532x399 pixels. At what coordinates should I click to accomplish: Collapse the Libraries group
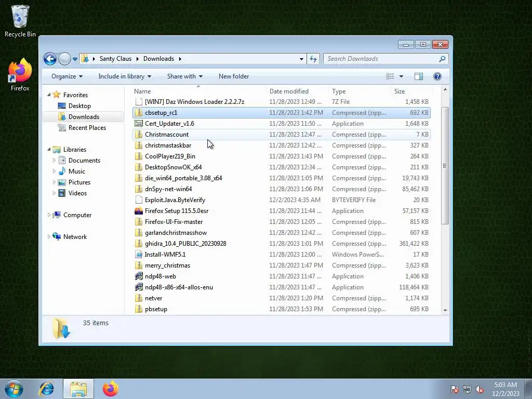tap(49, 149)
